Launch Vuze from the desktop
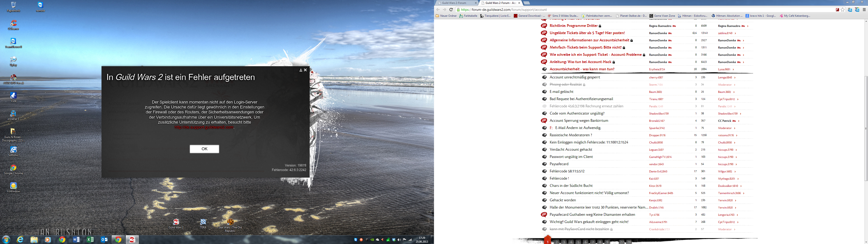868x244 pixels. click(x=14, y=97)
